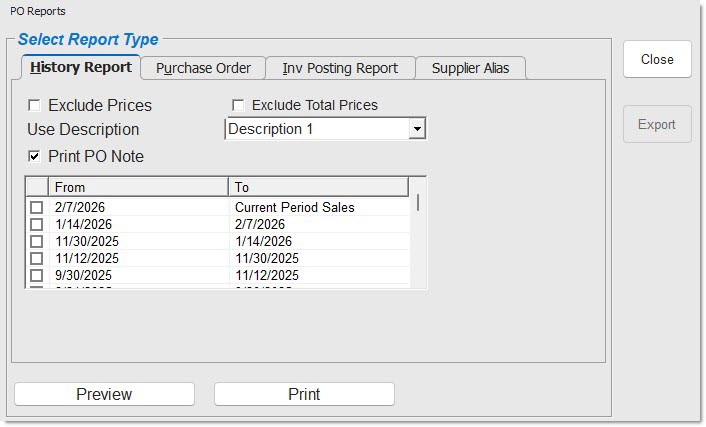Open the Supplier Alias tab
Image resolution: width=706 pixels, height=427 pixels.
470,68
